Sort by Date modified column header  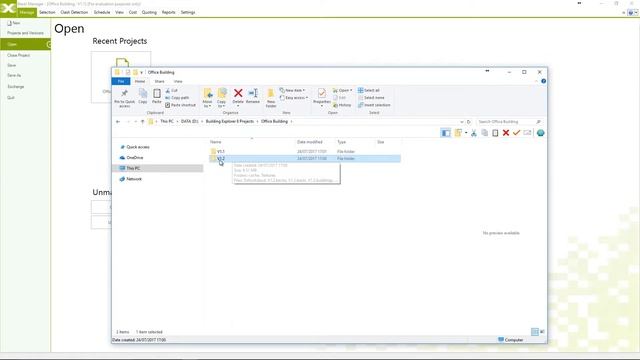pos(310,142)
